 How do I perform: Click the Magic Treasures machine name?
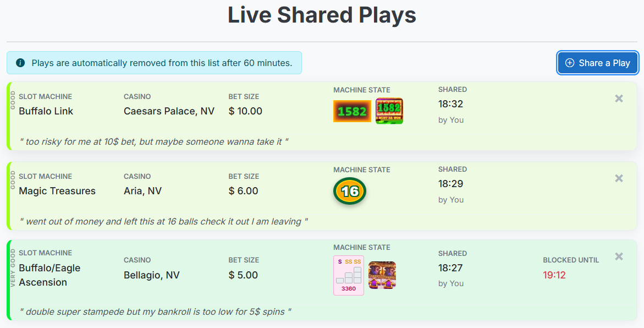pyautogui.click(x=57, y=191)
